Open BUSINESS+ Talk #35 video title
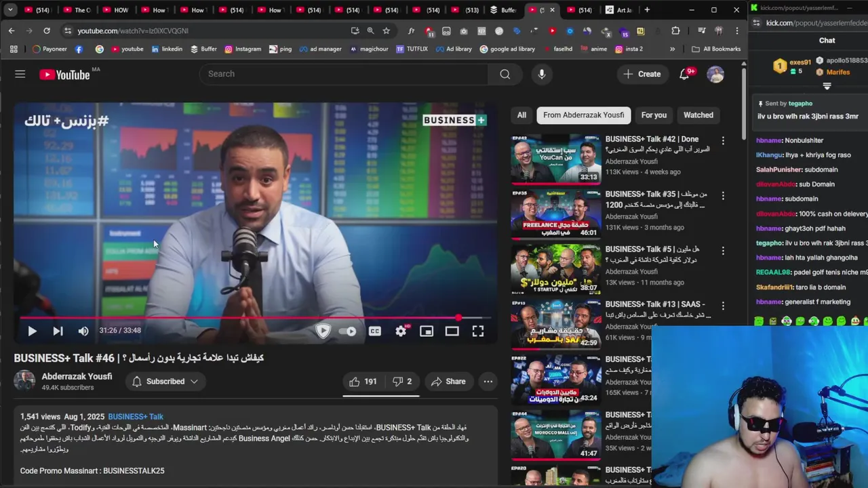Viewport: 868px width, 488px height. (x=656, y=199)
